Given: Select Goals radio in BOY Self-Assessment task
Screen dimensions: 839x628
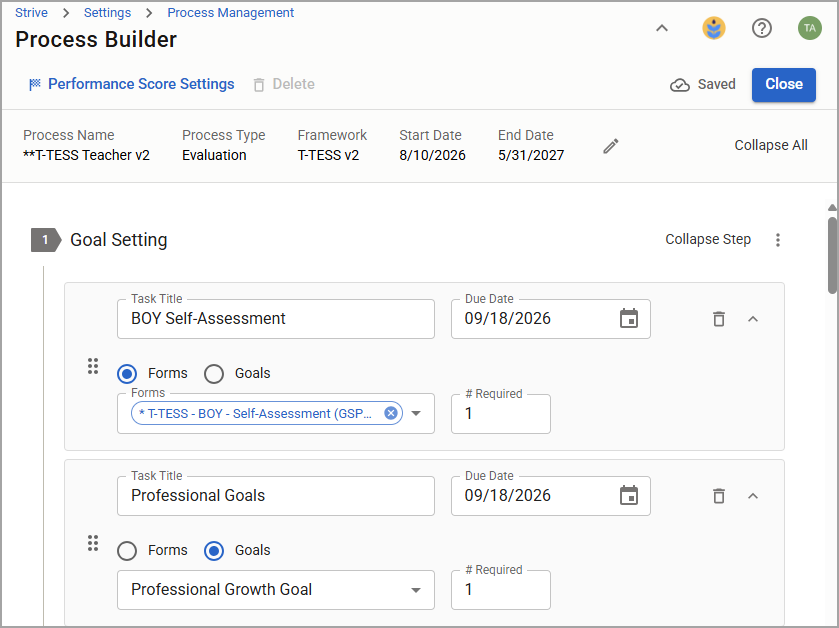Looking at the screenshot, I should (x=213, y=373).
